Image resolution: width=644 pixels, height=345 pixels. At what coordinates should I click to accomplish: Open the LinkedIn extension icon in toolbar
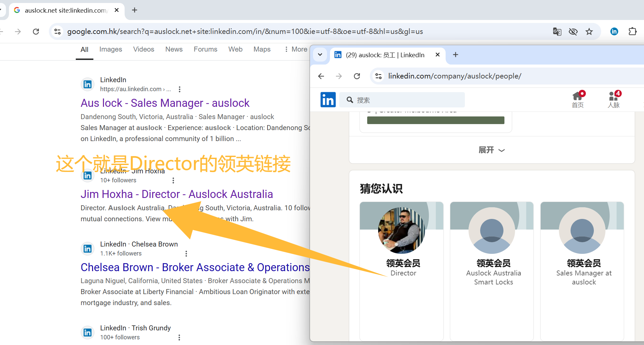coord(614,32)
